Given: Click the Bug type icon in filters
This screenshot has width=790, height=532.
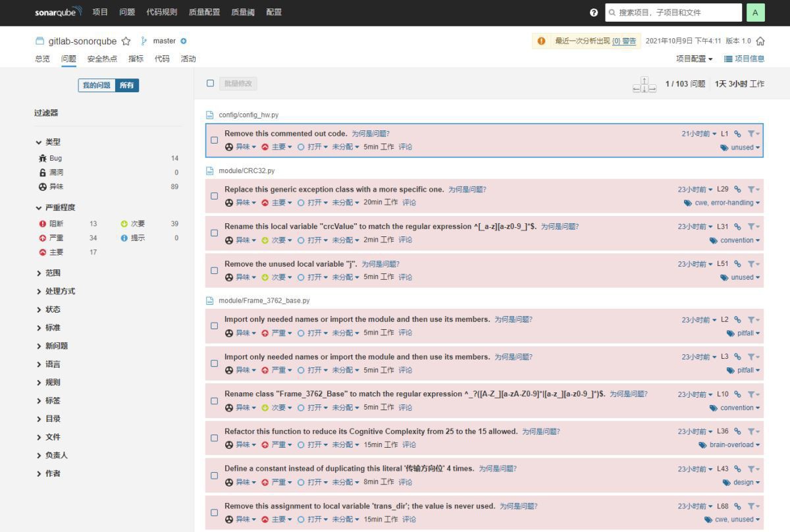Looking at the screenshot, I should [43, 158].
